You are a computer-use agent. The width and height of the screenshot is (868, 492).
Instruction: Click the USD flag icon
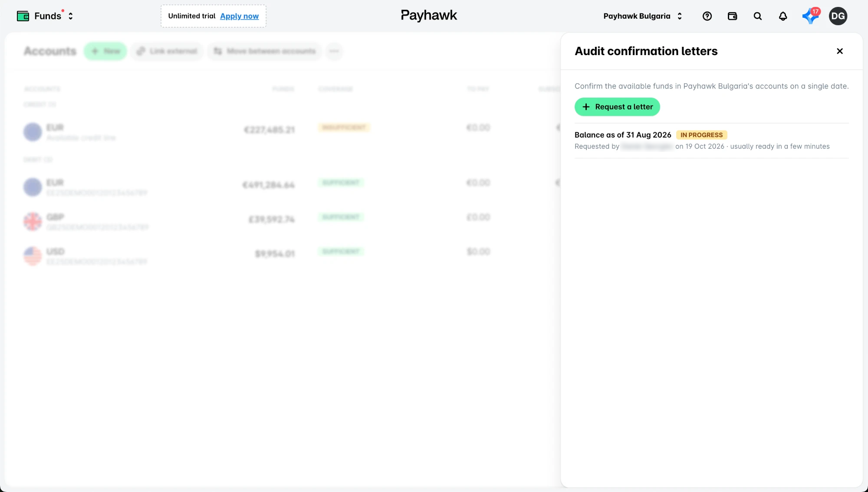(x=33, y=256)
